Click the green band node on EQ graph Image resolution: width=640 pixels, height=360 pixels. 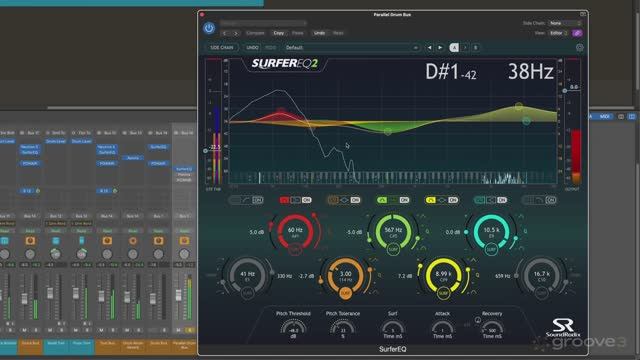[x=388, y=131]
